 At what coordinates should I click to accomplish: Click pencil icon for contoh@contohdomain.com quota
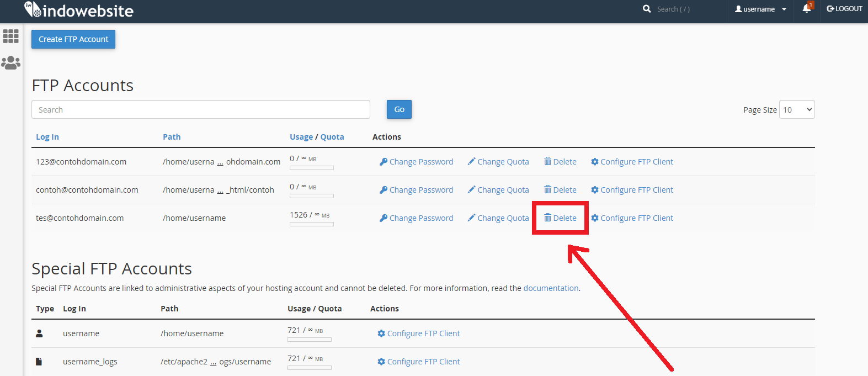click(471, 190)
